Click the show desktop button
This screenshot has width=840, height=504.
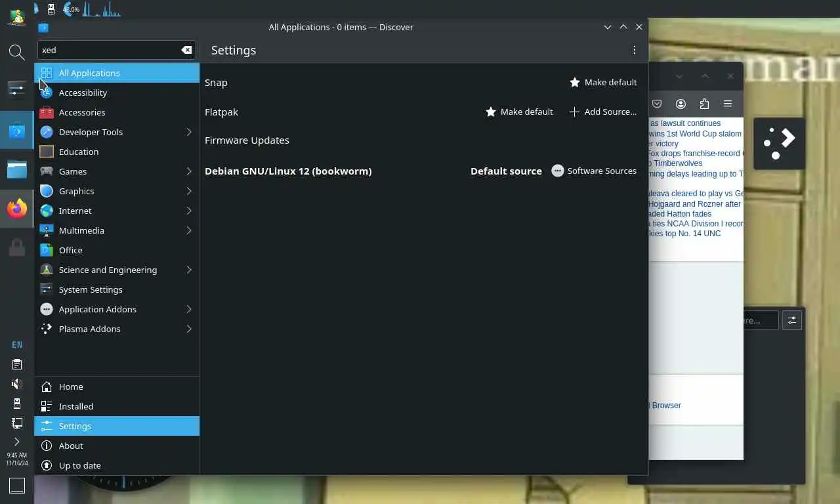17,486
